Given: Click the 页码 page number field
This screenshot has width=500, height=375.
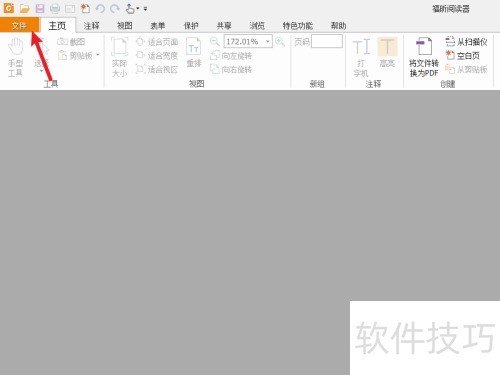Looking at the screenshot, I should pyautogui.click(x=327, y=41).
